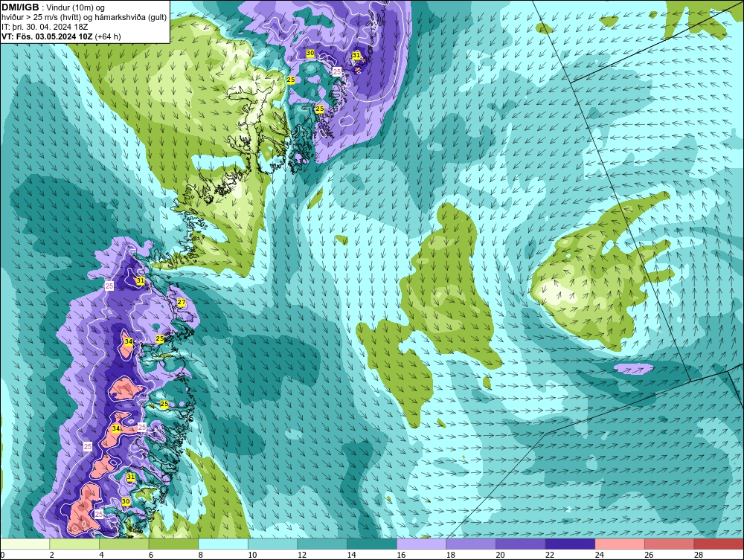
Task: Click the legend tick label '20'
Action: (500, 555)
